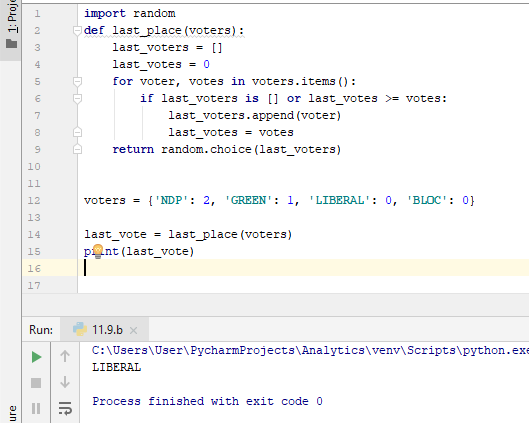Click 'last_vote = last_place(voters)' line
The width and height of the screenshot is (529, 423).
[x=188, y=234]
